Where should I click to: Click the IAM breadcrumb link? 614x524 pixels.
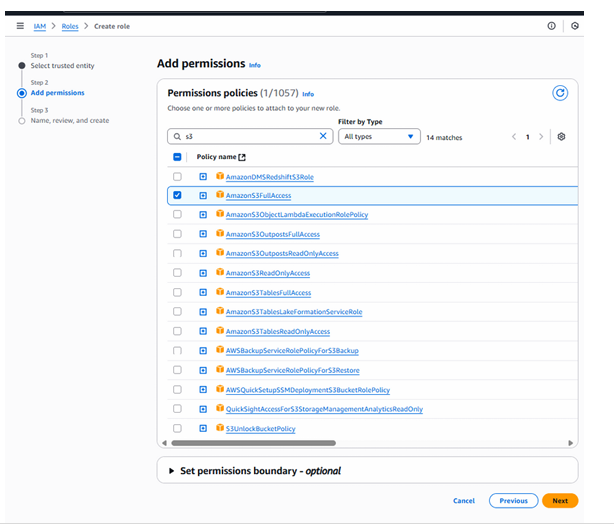(x=39, y=26)
